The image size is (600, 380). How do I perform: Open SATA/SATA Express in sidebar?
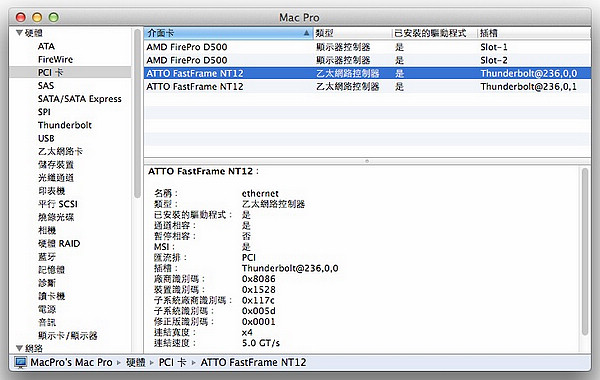pos(80,99)
